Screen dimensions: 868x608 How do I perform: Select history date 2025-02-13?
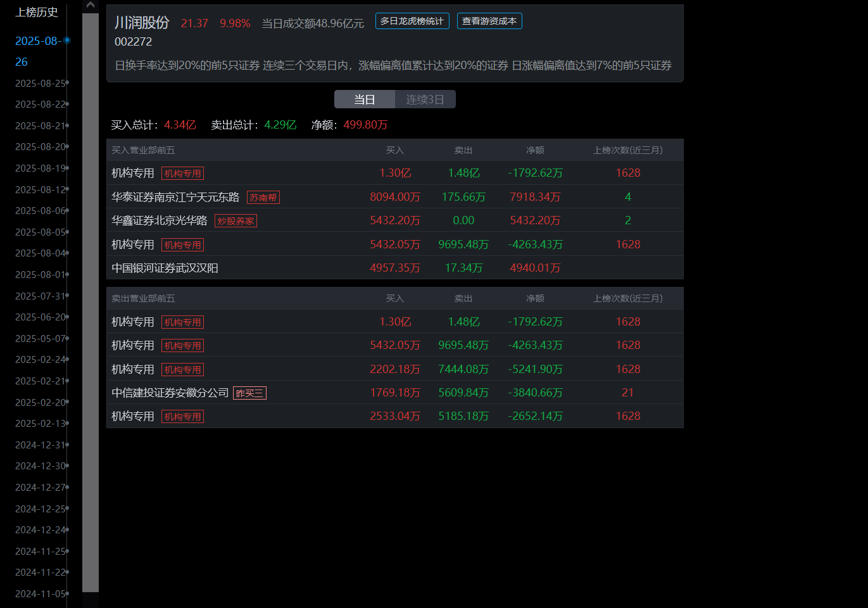click(41, 423)
